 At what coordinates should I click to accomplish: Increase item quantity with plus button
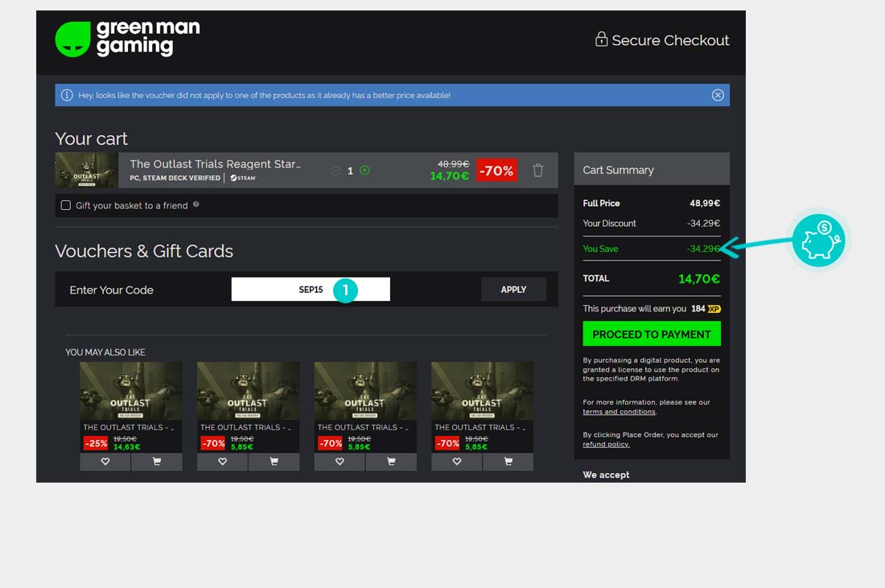point(364,171)
